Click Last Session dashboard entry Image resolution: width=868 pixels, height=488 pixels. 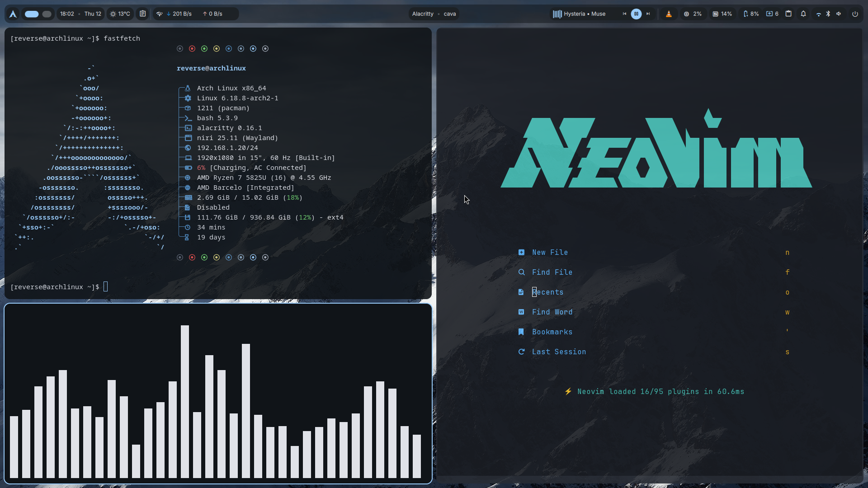click(559, 352)
